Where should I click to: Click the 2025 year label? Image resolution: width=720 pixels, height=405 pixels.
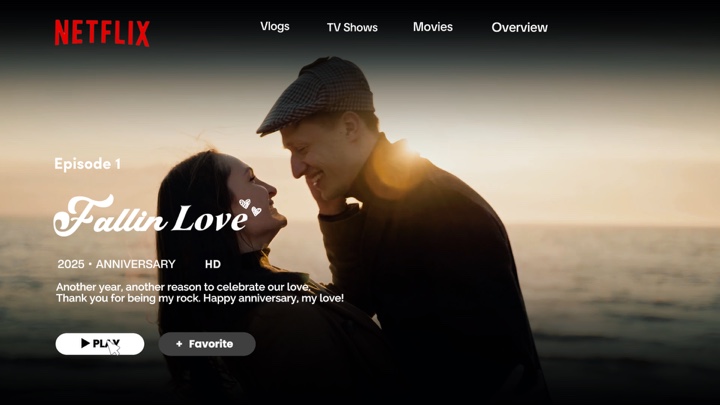point(71,265)
